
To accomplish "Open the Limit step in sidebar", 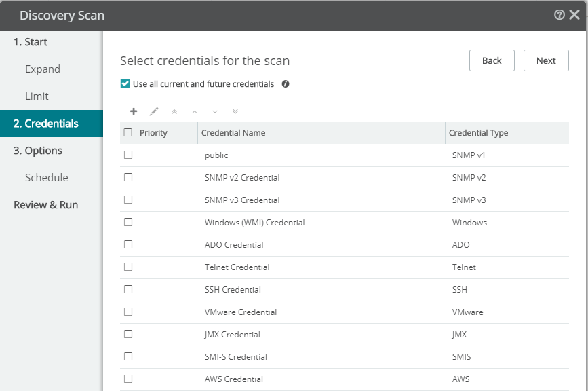I will tap(37, 96).
